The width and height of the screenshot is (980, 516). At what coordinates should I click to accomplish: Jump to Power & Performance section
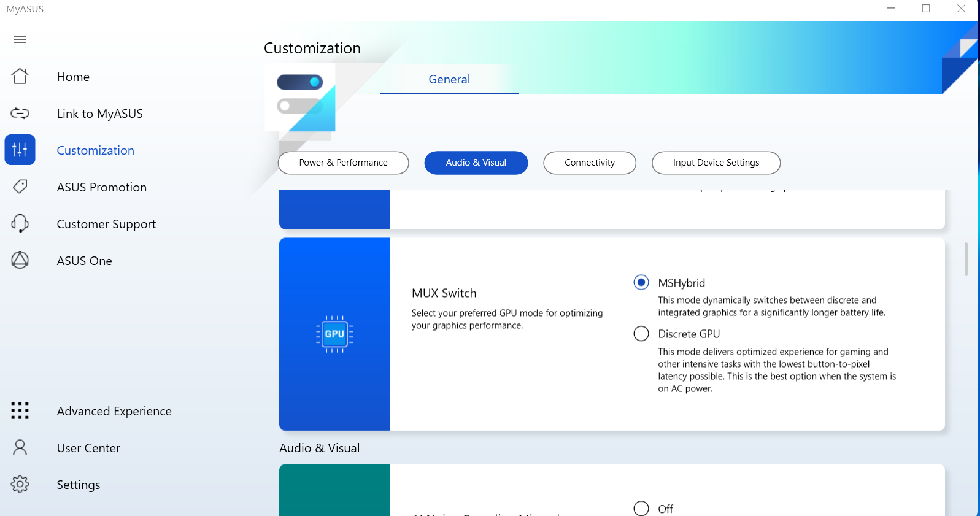coord(343,163)
